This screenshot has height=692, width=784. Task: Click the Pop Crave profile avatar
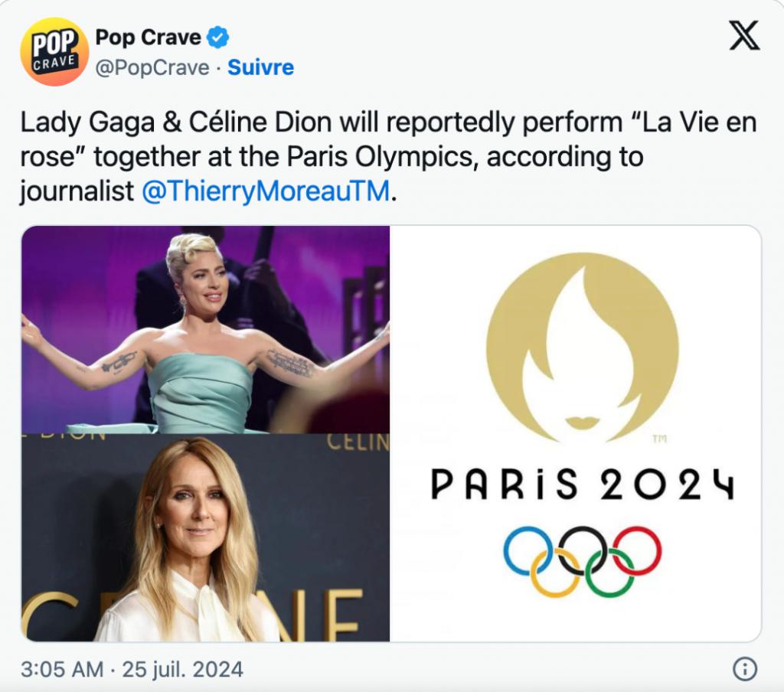coord(54,51)
